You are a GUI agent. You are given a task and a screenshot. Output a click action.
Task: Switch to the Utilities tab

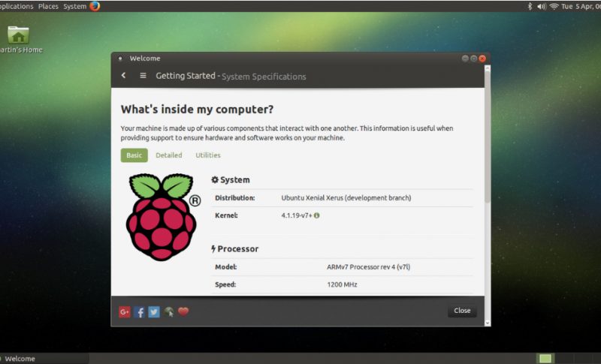208,155
